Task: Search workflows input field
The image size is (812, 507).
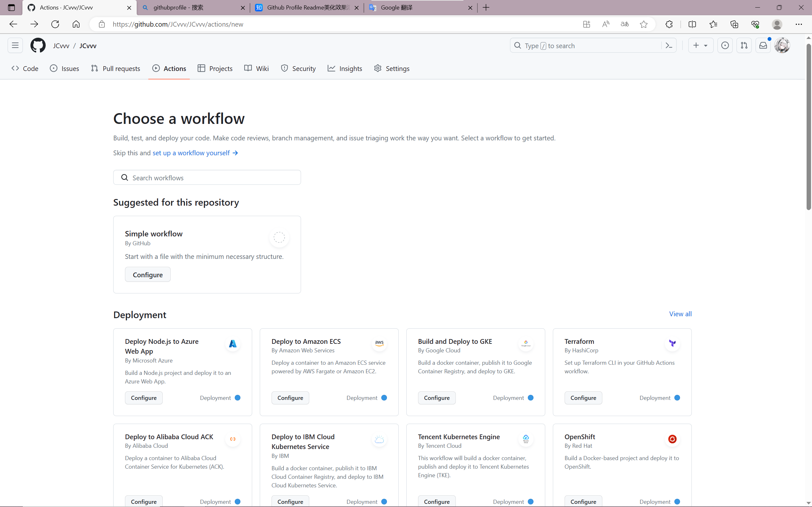Action: pos(207,177)
